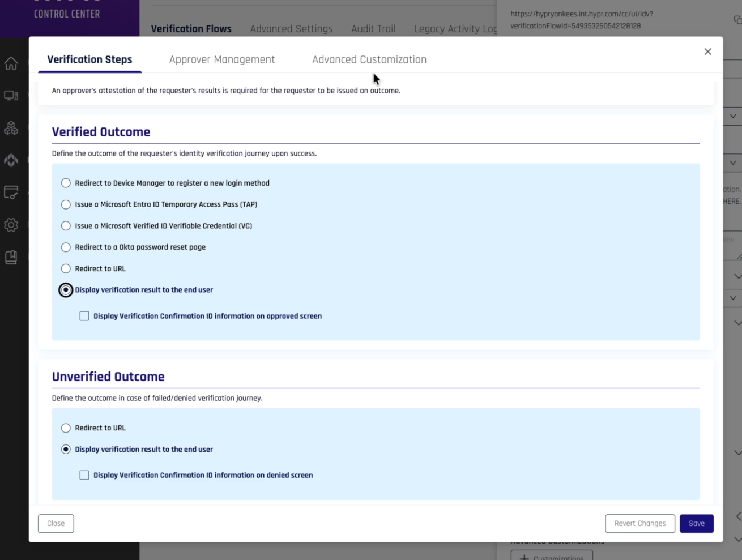Click the Unverified Outcome heading

point(108,377)
